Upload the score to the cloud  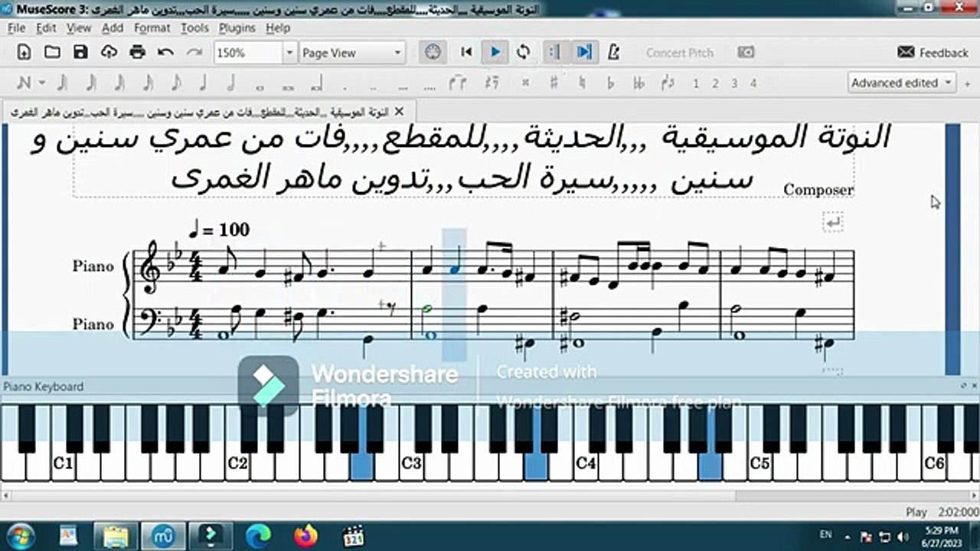click(109, 52)
